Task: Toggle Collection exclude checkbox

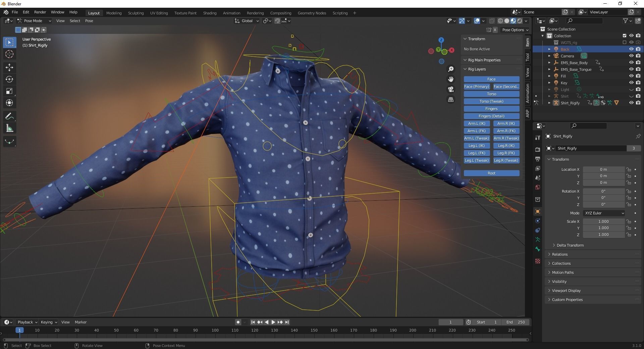Action: tap(624, 36)
